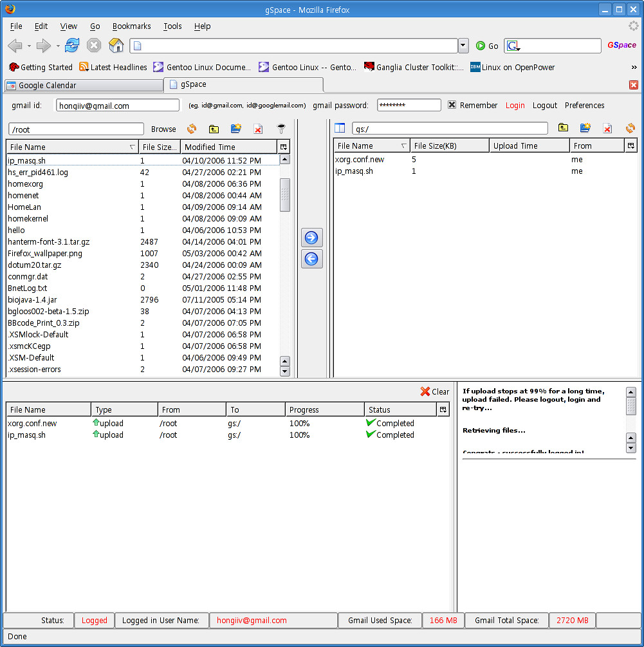Click the red Login link
Image resolution: width=644 pixels, height=647 pixels.
(x=515, y=105)
